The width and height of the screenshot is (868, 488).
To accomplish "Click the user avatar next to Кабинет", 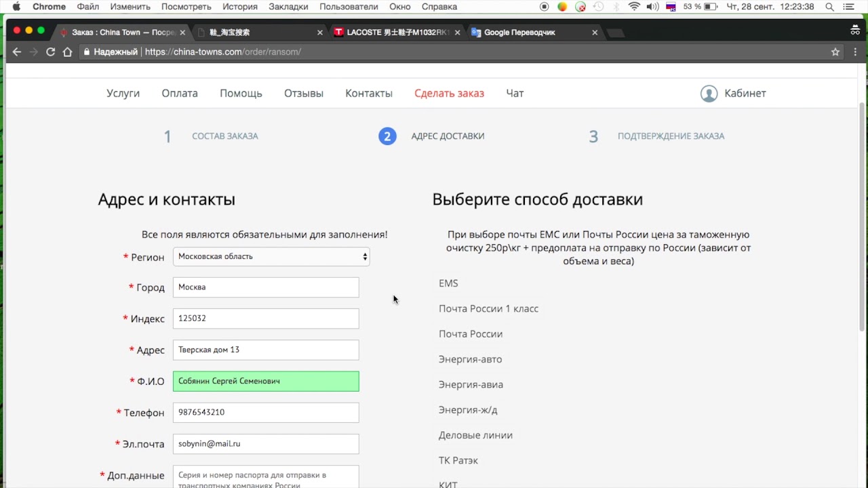I will pos(709,94).
